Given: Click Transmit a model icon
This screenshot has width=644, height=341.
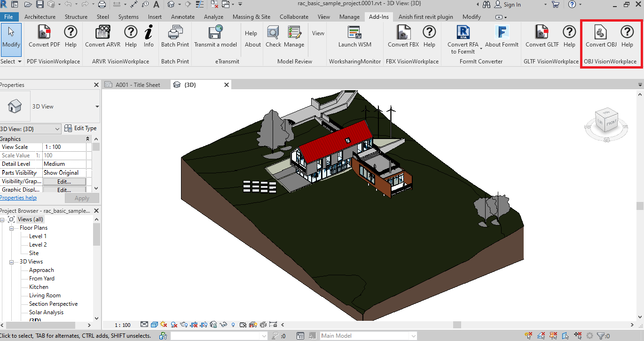Looking at the screenshot, I should click(x=215, y=33).
